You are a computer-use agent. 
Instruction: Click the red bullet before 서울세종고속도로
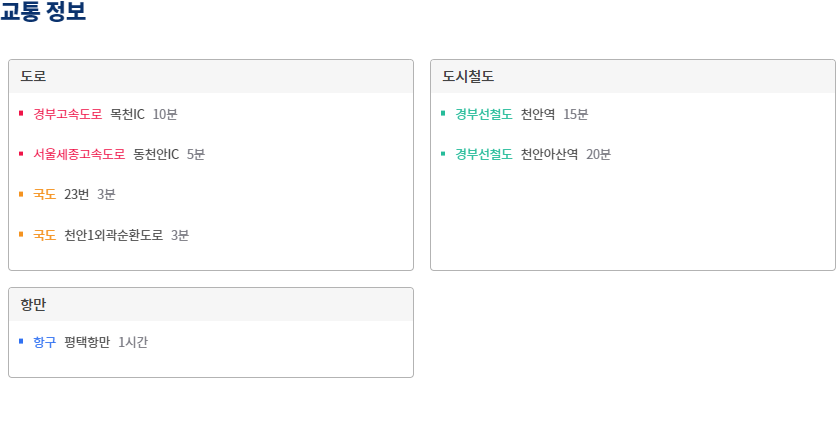(21, 154)
